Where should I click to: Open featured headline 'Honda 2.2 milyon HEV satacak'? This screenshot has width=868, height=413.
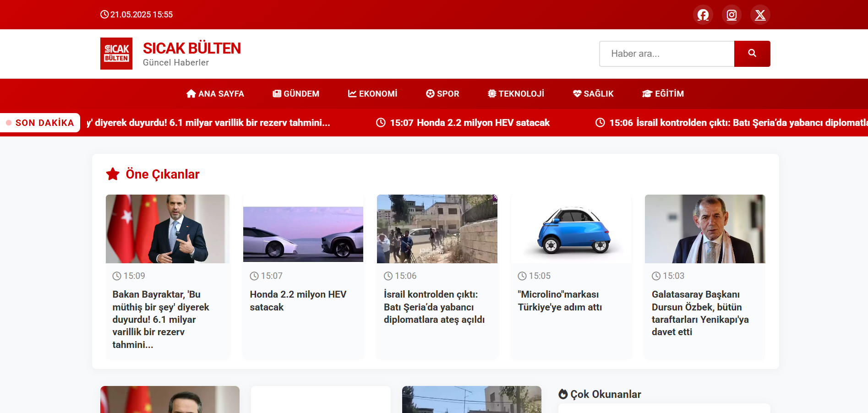pyautogui.click(x=298, y=301)
